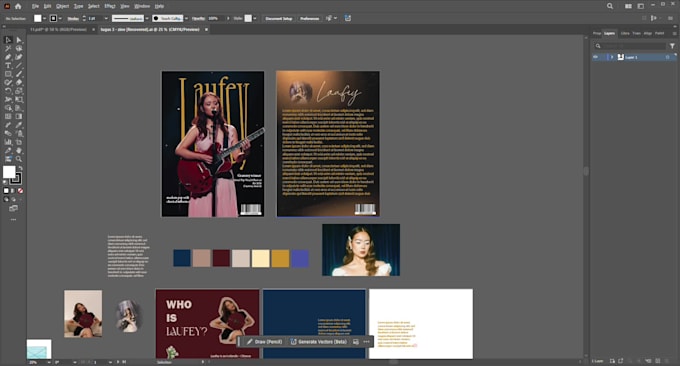The image size is (680, 366).
Task: Select the maroon color square on canvas
Action: [221, 258]
